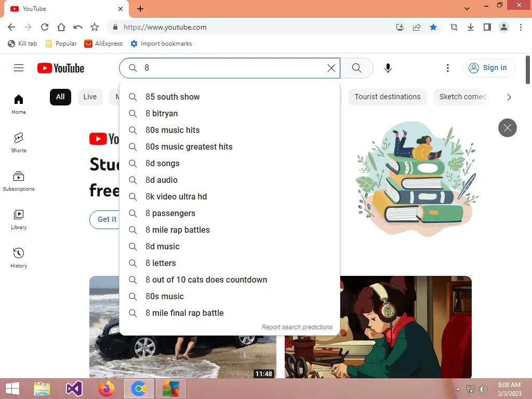Open the browser profile avatar
Image resolution: width=532 pixels, height=399 pixels.
(x=504, y=27)
